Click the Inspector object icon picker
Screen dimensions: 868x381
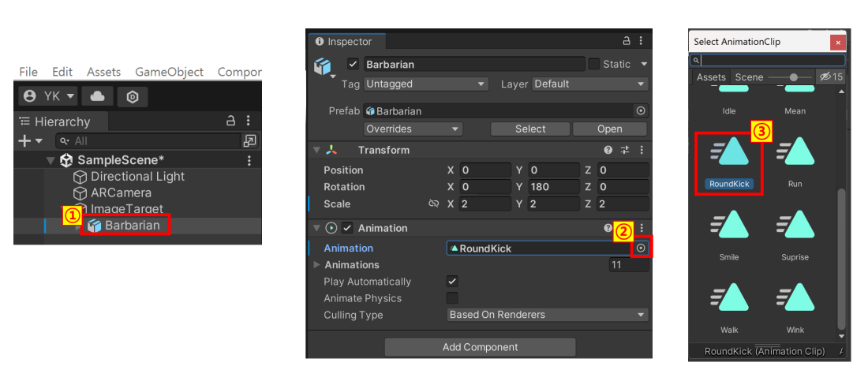tap(324, 68)
